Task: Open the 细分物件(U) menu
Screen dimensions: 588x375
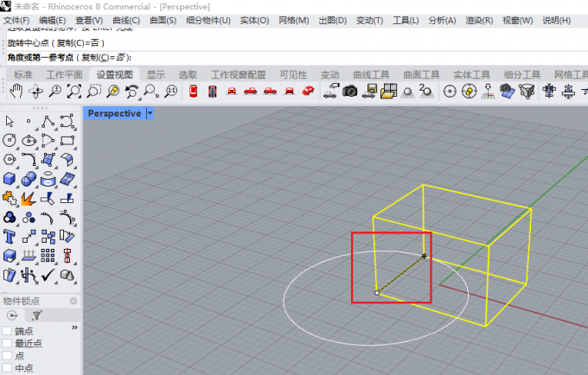Action: [208, 21]
